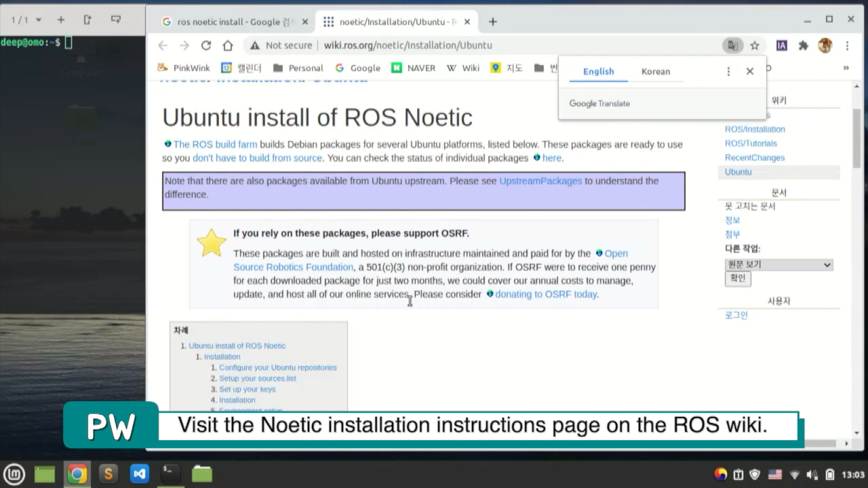Bookmark this page with the star
The width and height of the screenshot is (868, 488).
pos(755,45)
